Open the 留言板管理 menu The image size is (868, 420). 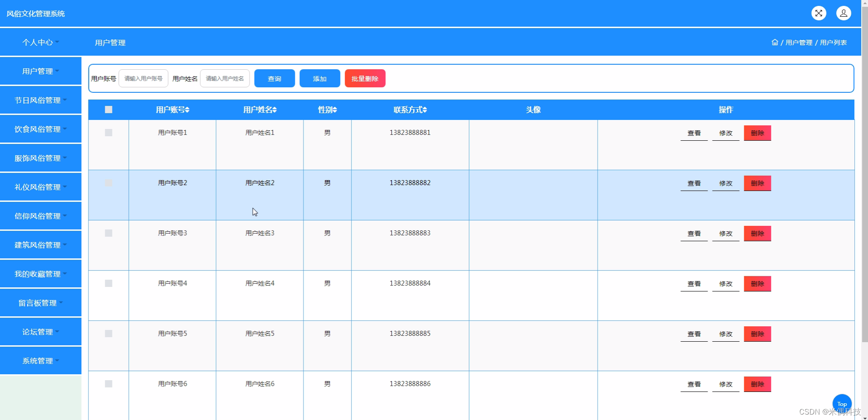tap(41, 303)
